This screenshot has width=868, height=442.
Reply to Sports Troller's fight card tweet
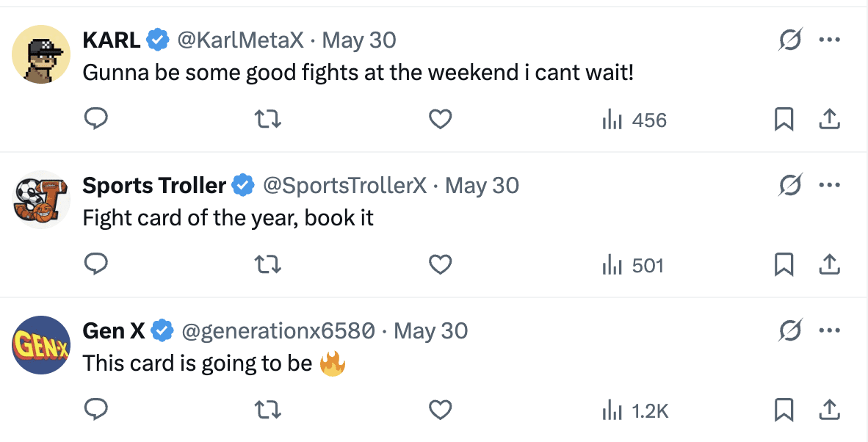click(x=96, y=264)
